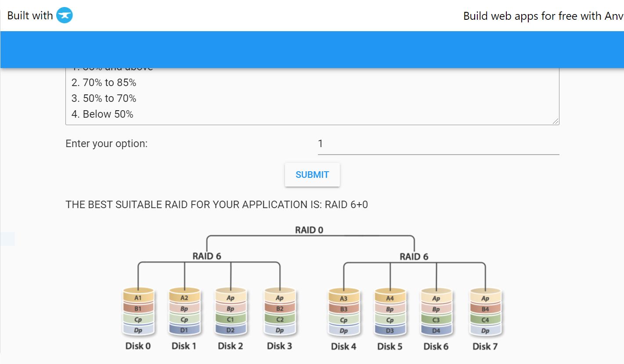Image resolution: width=624 pixels, height=364 pixels.
Task: Click the Disk 4 label under its cylinder
Action: (x=343, y=346)
